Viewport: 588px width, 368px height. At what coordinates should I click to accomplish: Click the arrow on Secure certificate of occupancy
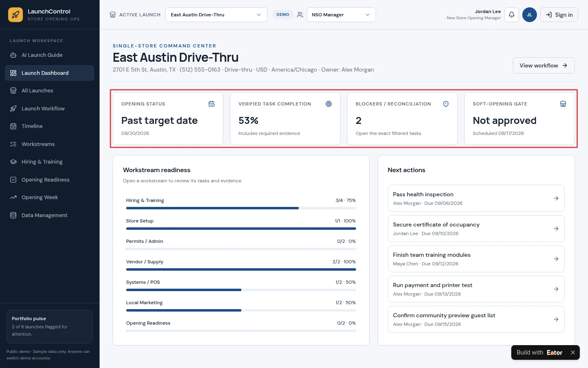click(x=556, y=229)
